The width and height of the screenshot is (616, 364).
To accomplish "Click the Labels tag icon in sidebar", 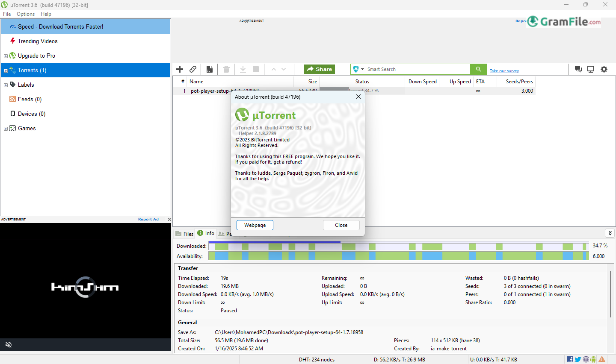I will click(x=13, y=85).
